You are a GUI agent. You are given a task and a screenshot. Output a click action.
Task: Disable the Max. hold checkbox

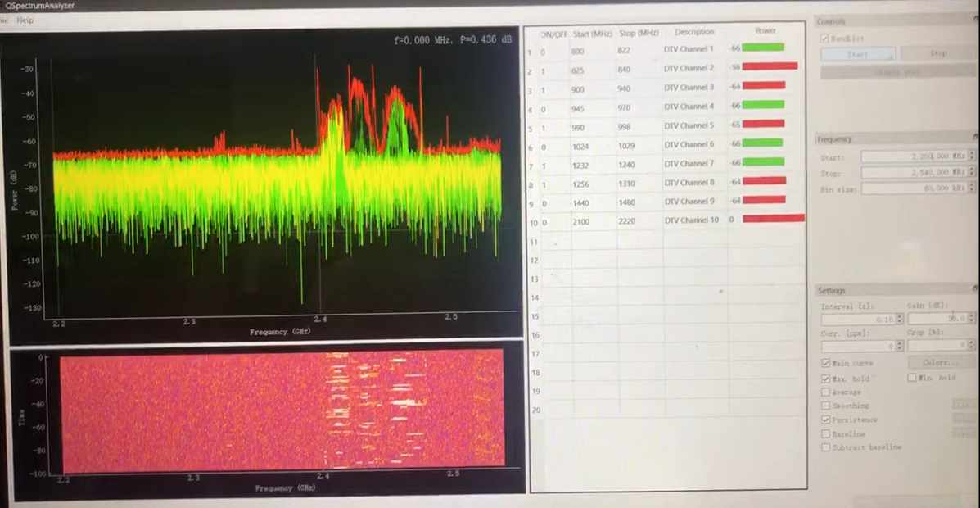point(825,379)
